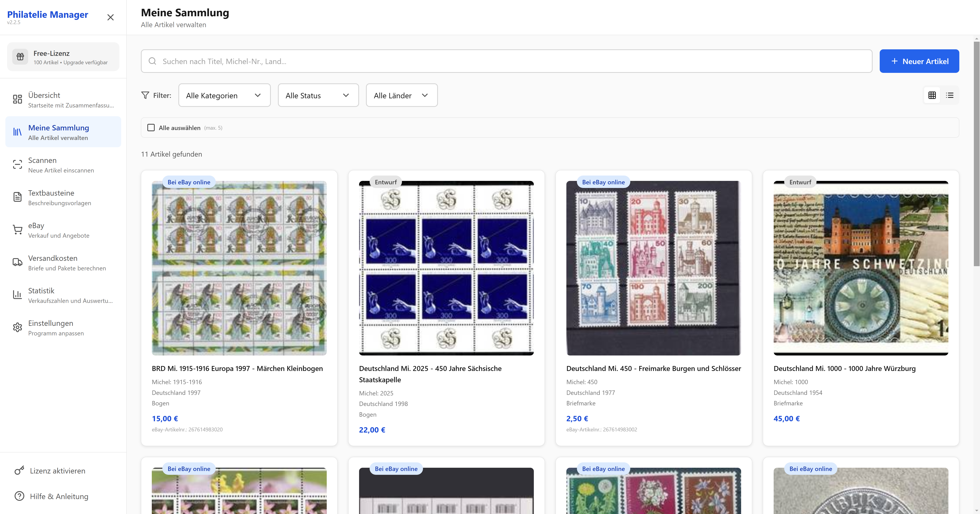The height and width of the screenshot is (514, 980).
Task: Open the Alle Länder dropdown
Action: click(x=402, y=95)
